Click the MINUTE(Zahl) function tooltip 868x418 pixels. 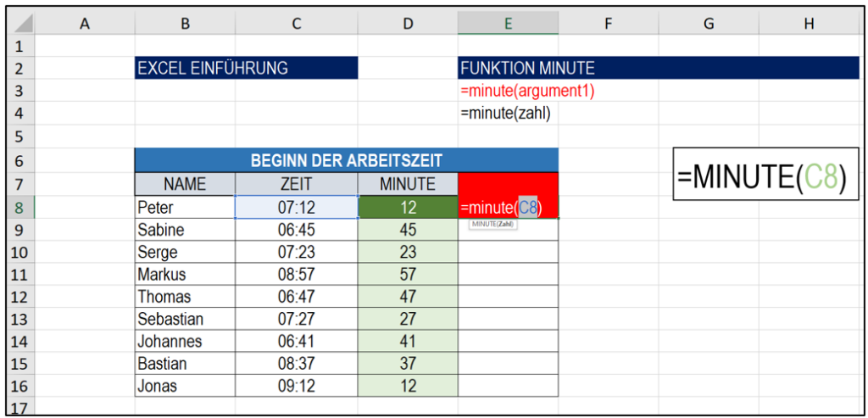(492, 225)
